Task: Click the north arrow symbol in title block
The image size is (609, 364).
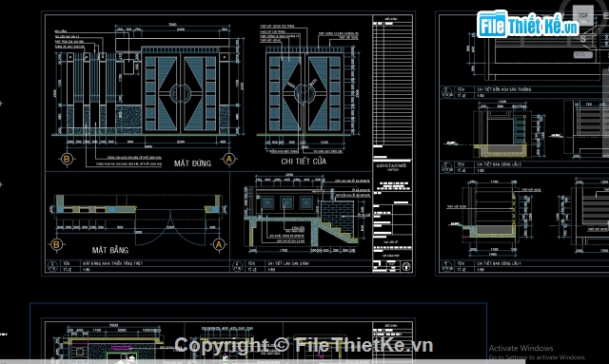Action: (x=406, y=266)
